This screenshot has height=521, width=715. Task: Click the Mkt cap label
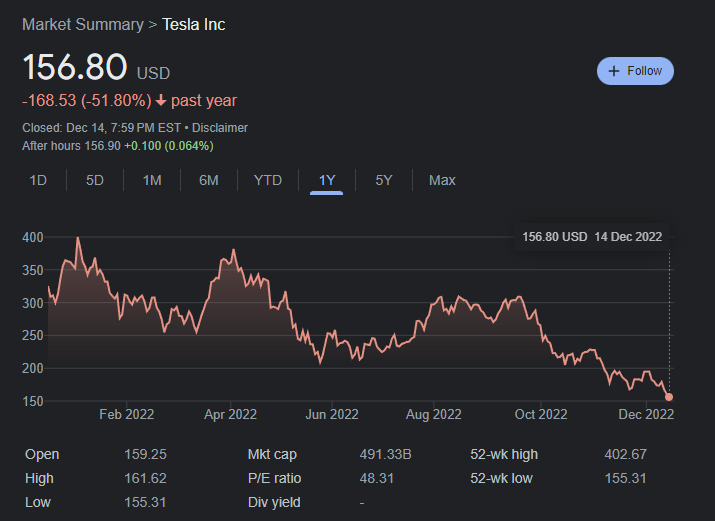(272, 454)
